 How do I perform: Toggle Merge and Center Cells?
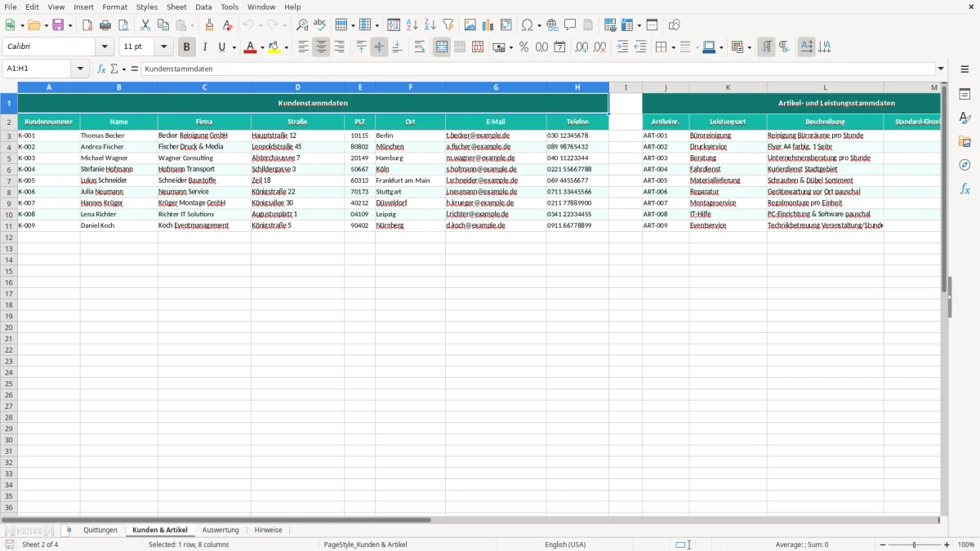[x=442, y=47]
